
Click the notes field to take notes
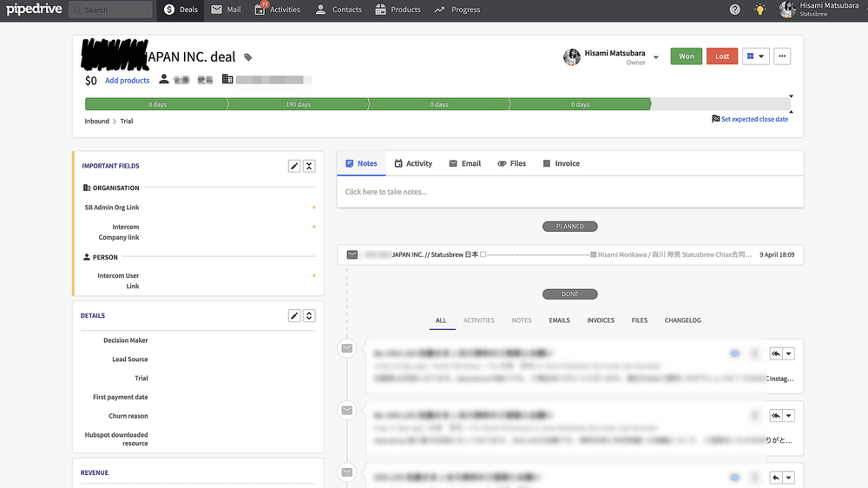click(569, 192)
